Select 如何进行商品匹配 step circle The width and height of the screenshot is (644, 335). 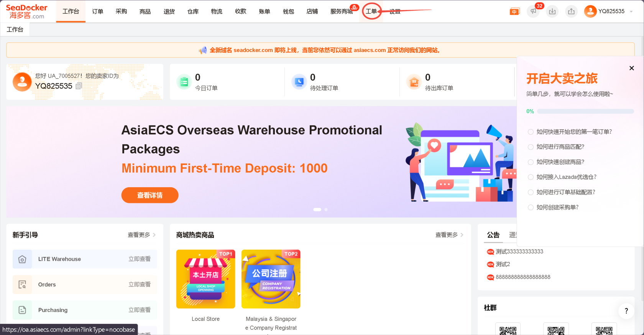coord(531,147)
